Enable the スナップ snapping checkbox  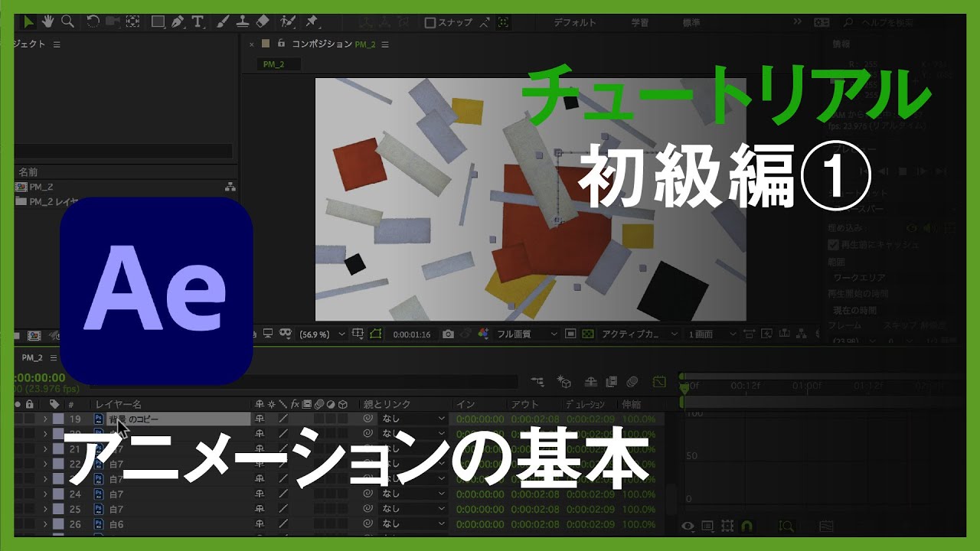pyautogui.click(x=430, y=22)
